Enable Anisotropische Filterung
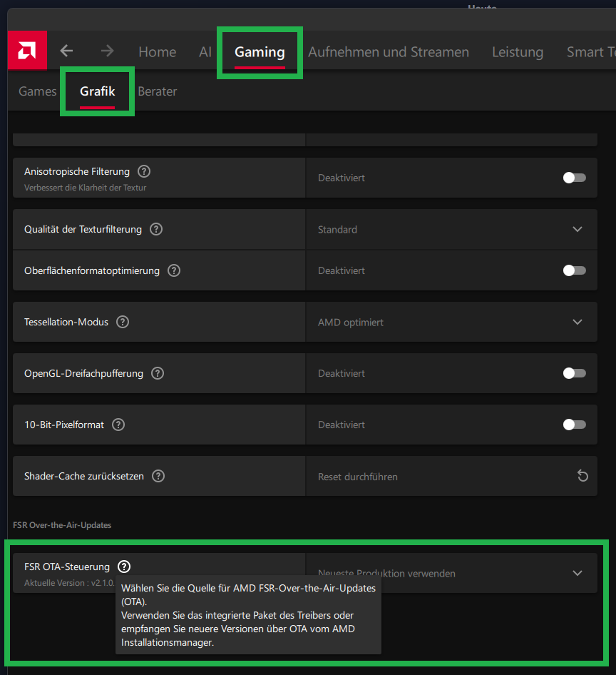The height and width of the screenshot is (675, 616). [x=574, y=178]
